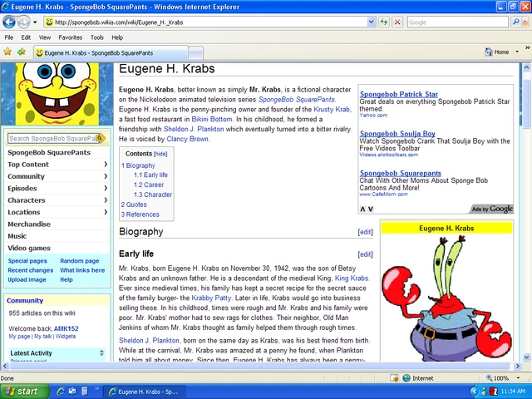The width and height of the screenshot is (532, 399).
Task: Open the Windows Start button
Action: coord(24,392)
